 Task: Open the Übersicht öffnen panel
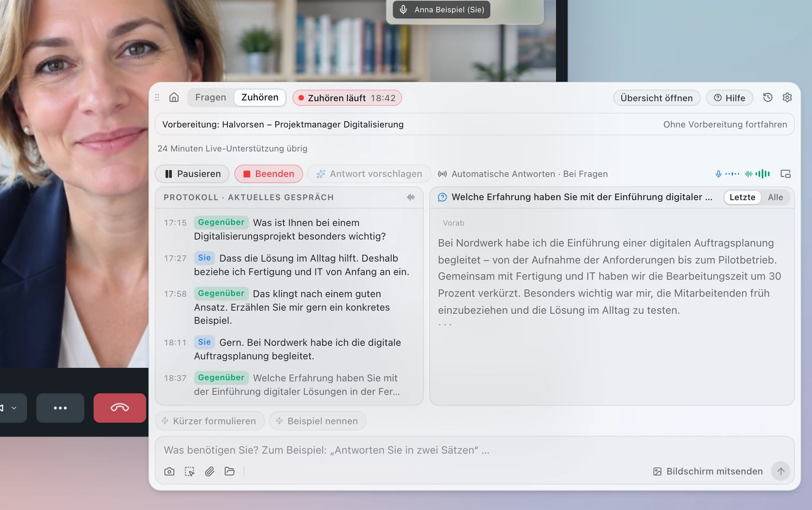coord(657,98)
